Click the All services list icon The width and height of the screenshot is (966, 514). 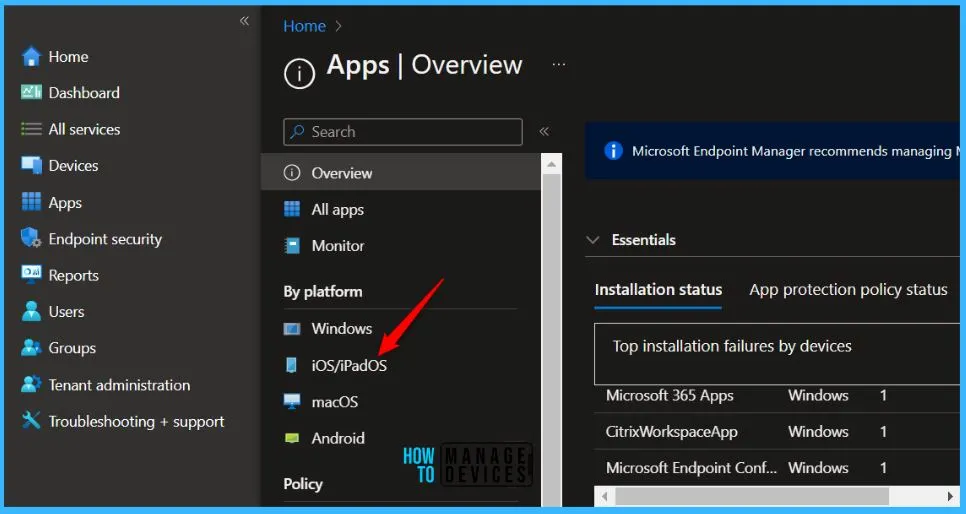click(31, 129)
